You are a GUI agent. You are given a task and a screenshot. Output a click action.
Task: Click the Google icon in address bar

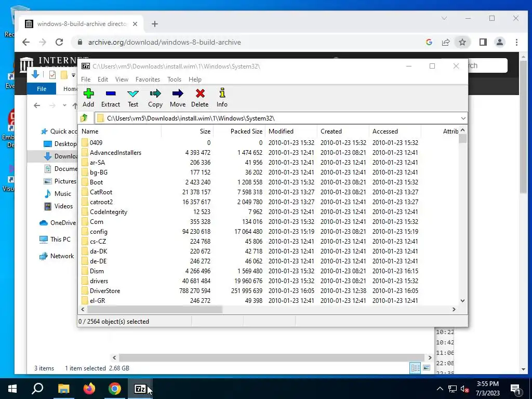coord(429,42)
